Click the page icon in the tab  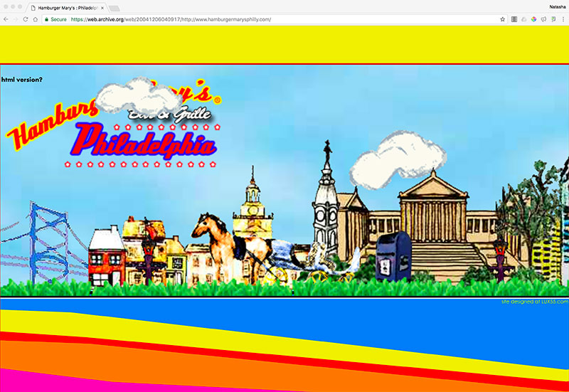coord(33,8)
